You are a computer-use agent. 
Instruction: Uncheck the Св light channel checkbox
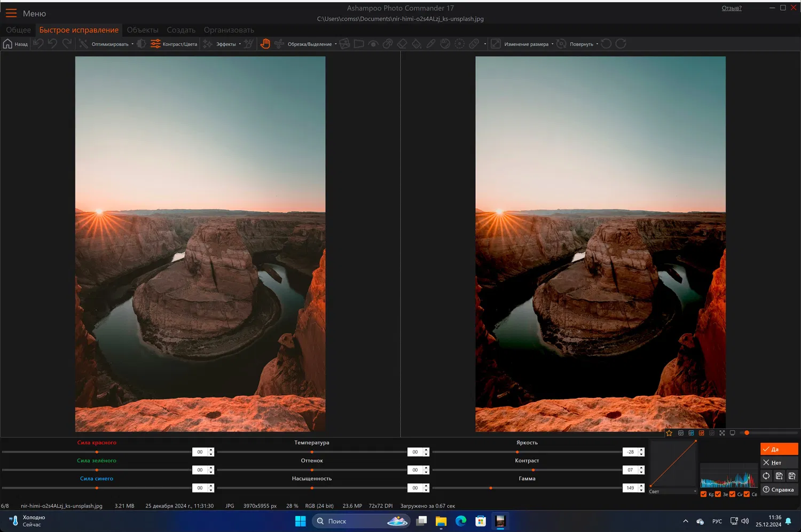pyautogui.click(x=747, y=494)
